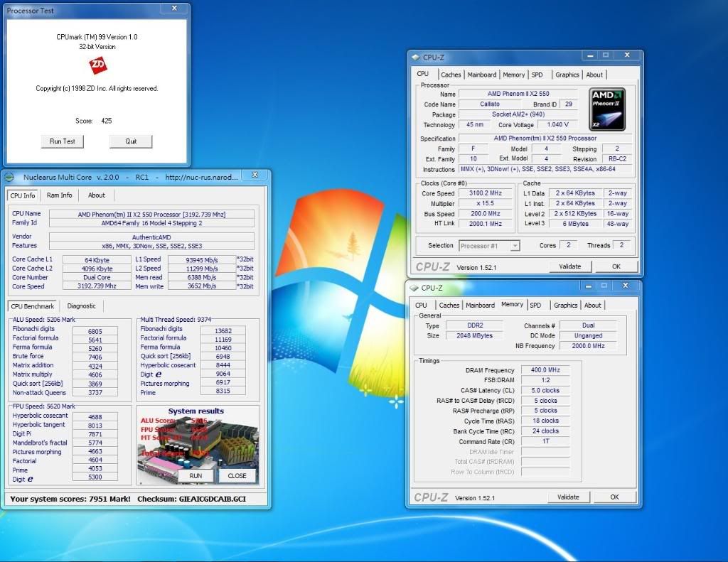
Task: Click Validate in the CPU-Z Memory window
Action: (x=568, y=497)
